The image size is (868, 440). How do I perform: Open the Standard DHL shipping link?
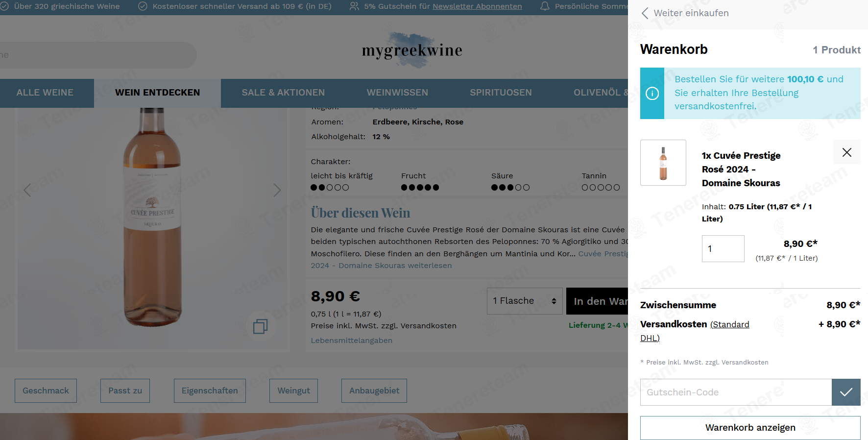point(695,331)
